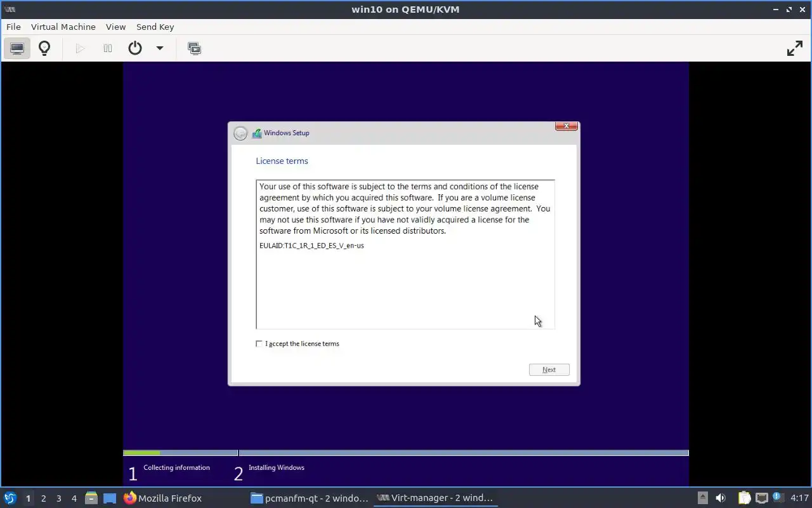Image resolution: width=812 pixels, height=508 pixels.
Task: Close the Windows Setup dialog
Action: 566,126
